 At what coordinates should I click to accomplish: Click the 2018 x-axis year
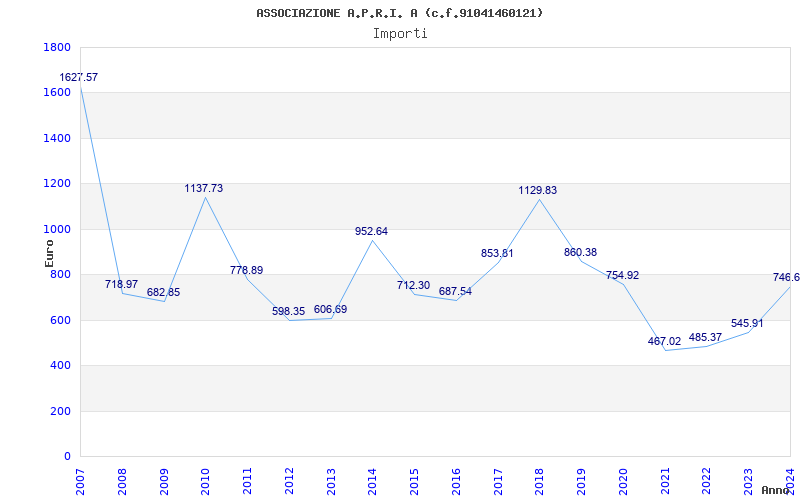(540, 481)
